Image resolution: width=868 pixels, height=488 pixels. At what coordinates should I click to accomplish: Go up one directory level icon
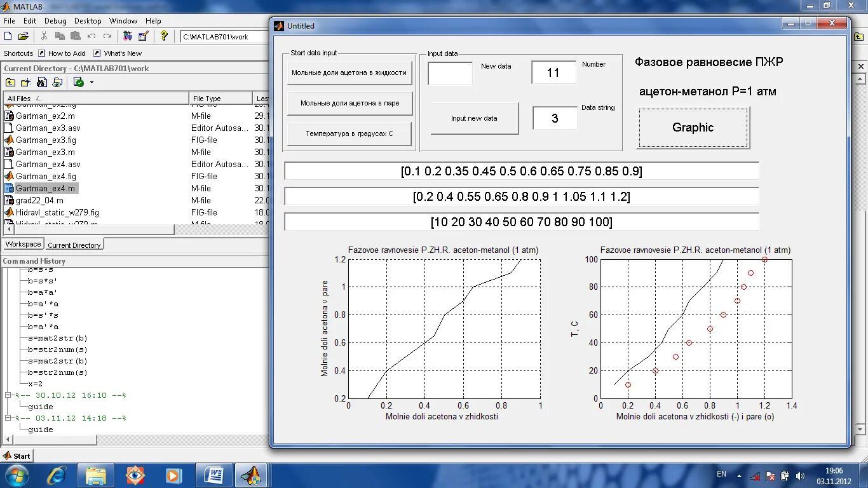pyautogui.click(x=11, y=83)
